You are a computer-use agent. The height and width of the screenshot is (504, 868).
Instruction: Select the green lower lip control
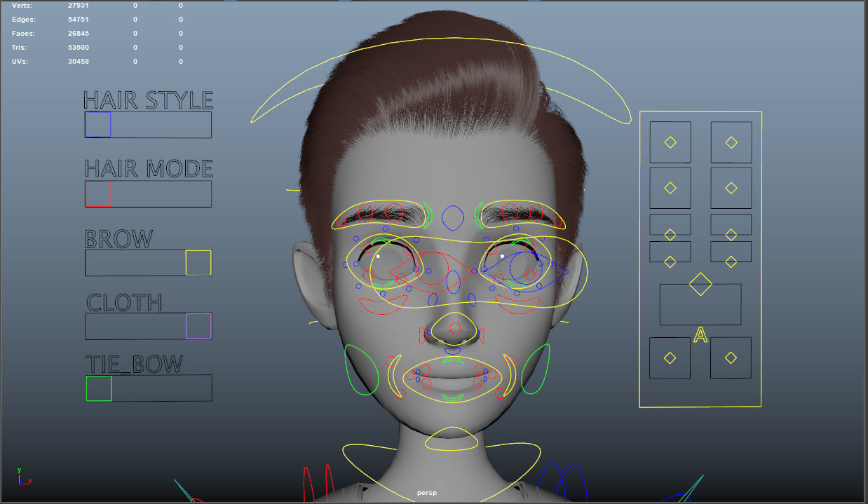click(453, 397)
